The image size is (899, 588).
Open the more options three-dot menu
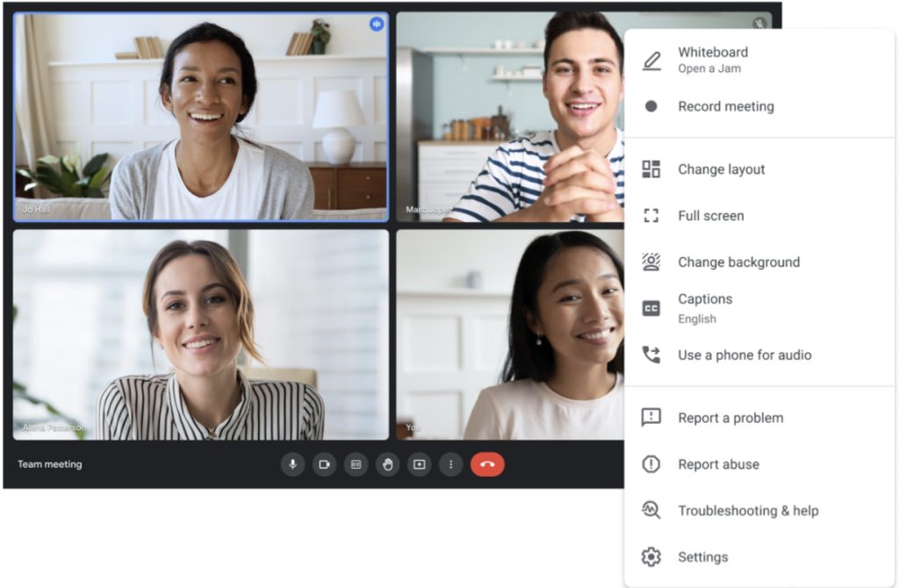pyautogui.click(x=450, y=464)
